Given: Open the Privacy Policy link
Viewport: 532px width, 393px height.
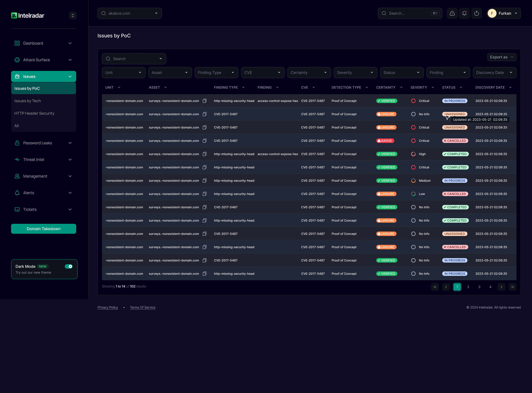Looking at the screenshot, I should [108, 307].
